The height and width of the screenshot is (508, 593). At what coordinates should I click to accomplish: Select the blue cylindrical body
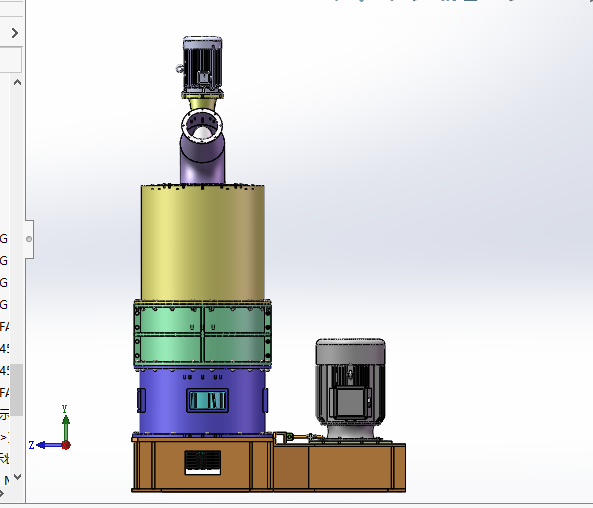[x=203, y=402]
